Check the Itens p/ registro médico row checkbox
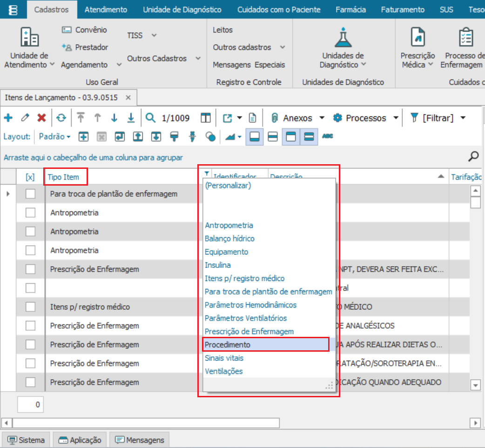 [30, 307]
